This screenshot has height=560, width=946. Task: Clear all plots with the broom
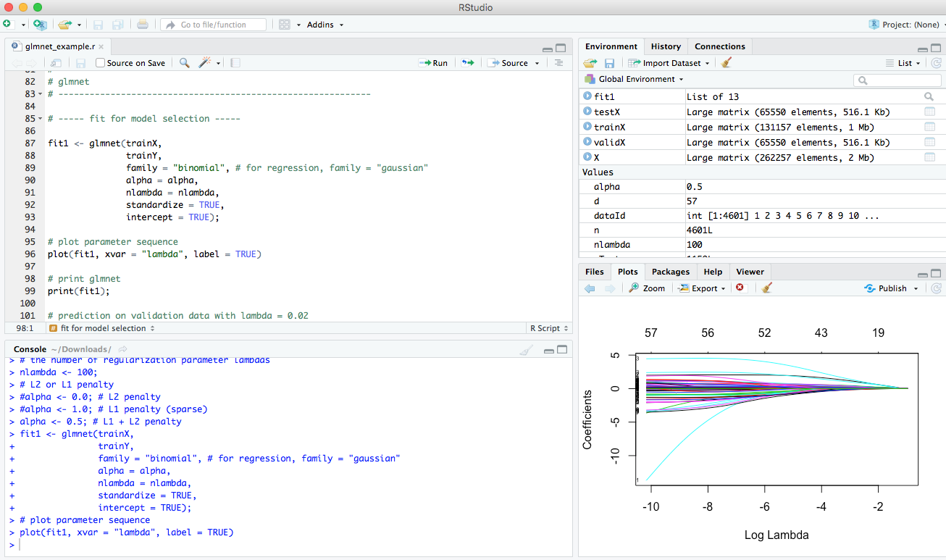click(767, 288)
